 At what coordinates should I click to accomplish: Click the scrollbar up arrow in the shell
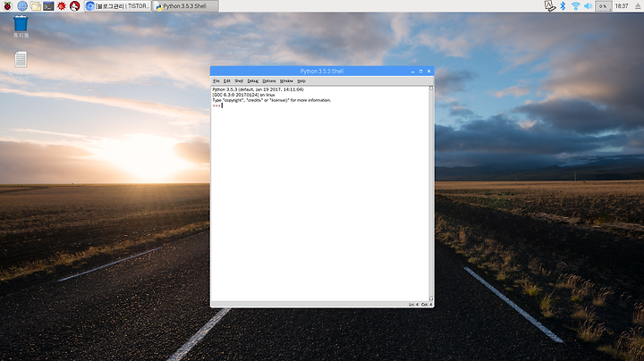point(431,88)
